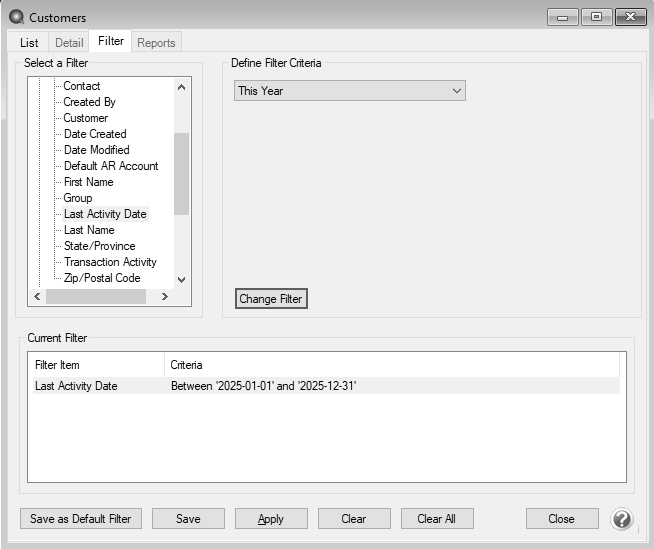Click the Clear button

pyautogui.click(x=354, y=519)
